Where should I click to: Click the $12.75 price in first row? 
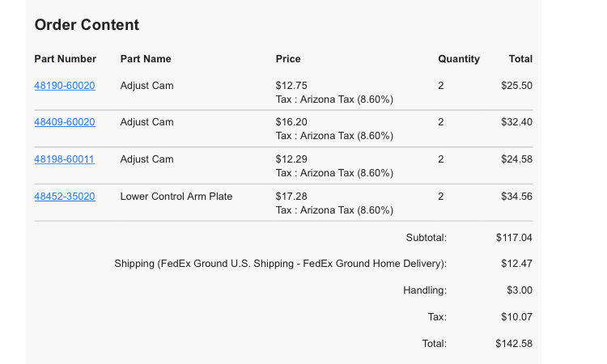tap(291, 86)
